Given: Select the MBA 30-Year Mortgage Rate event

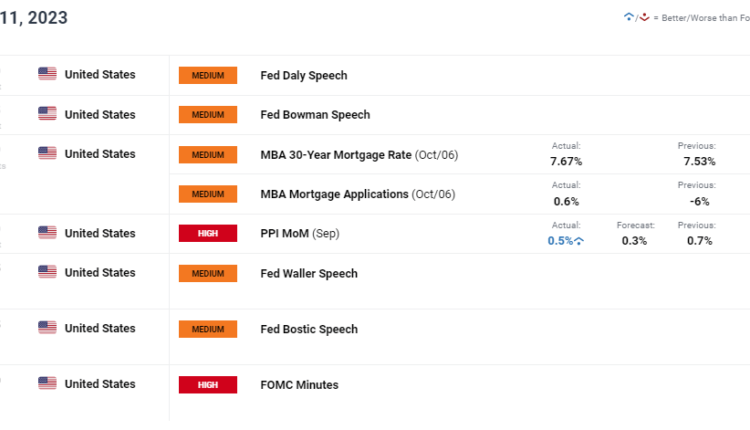Looking at the screenshot, I should pyautogui.click(x=336, y=154).
